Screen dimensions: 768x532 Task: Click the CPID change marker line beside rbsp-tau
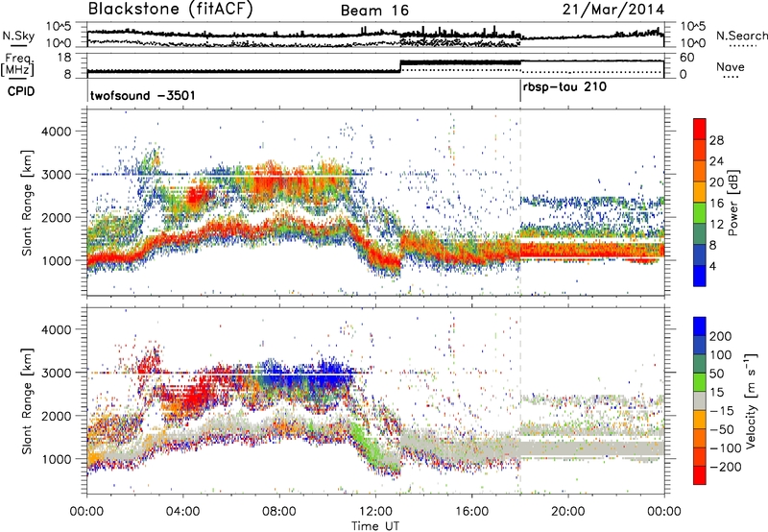point(520,91)
